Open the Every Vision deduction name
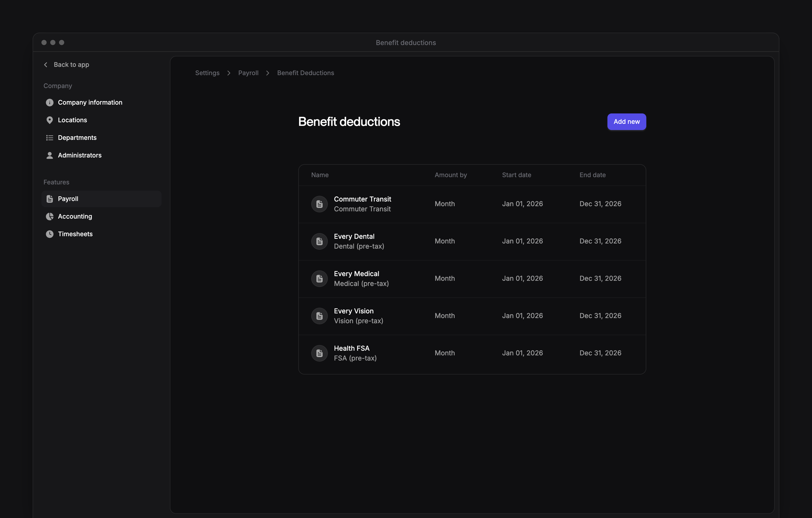Image resolution: width=812 pixels, height=518 pixels. point(354,311)
